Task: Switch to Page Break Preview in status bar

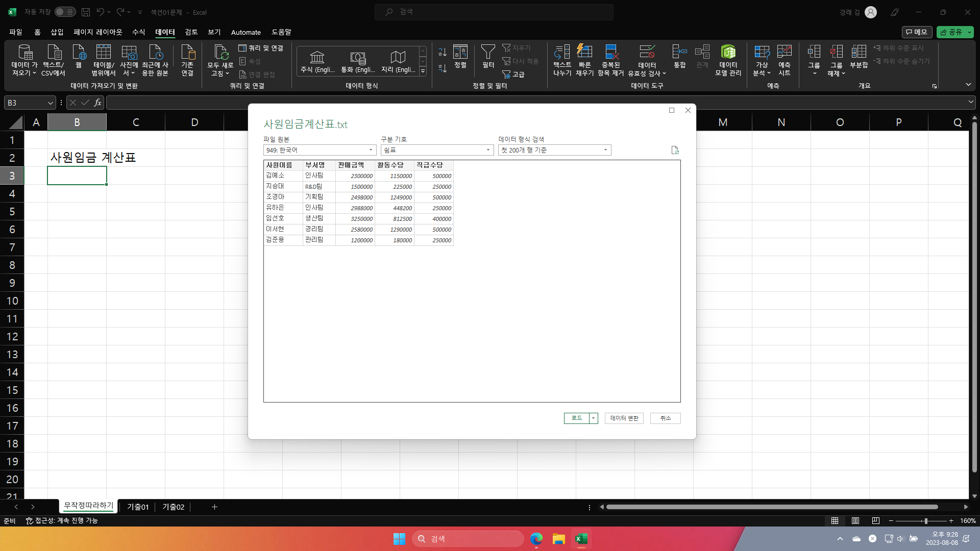Action: [876, 521]
